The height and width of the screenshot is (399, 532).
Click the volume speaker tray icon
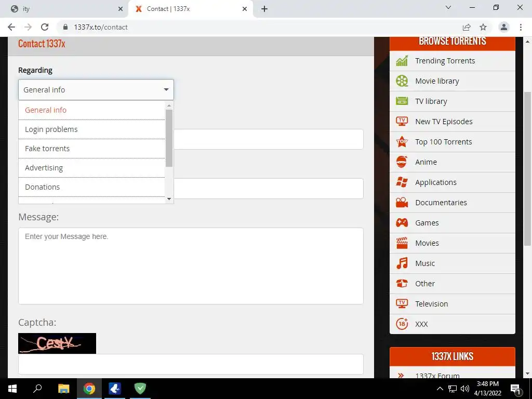pos(465,389)
